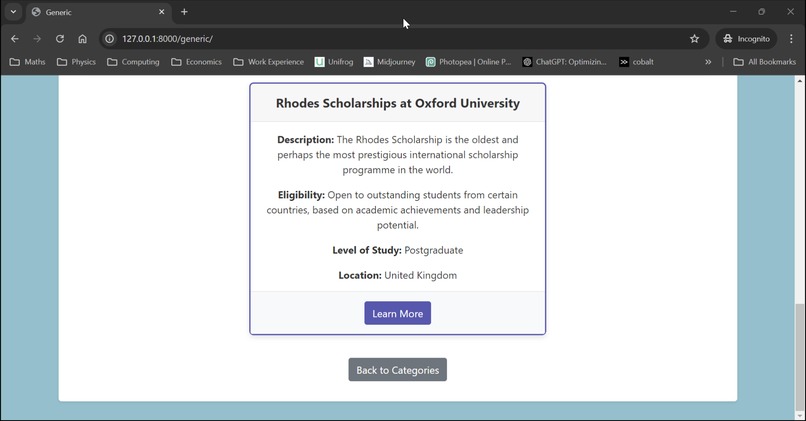The height and width of the screenshot is (421, 806).
Task: Restore down the browser window
Action: click(762, 11)
